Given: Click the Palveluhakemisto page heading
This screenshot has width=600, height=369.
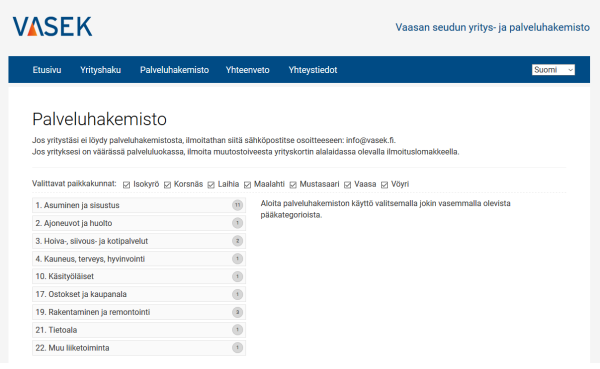Looking at the screenshot, I should click(99, 119).
